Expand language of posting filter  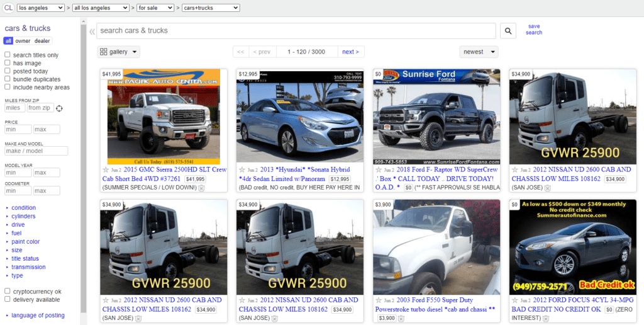tap(38, 316)
